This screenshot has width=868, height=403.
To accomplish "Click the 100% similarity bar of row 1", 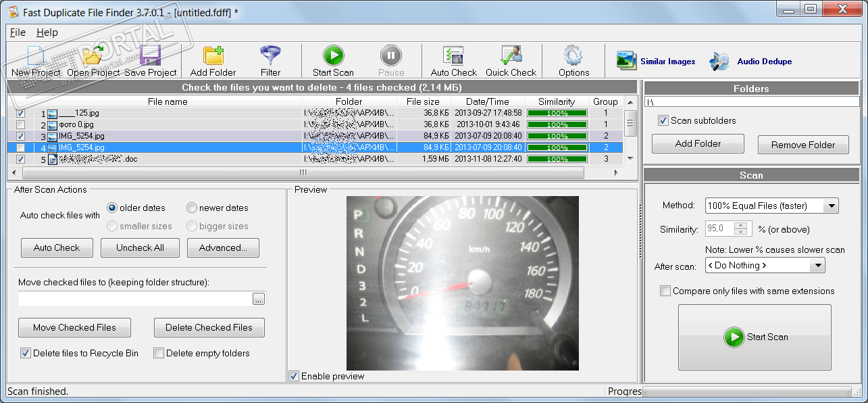I will click(x=557, y=114).
